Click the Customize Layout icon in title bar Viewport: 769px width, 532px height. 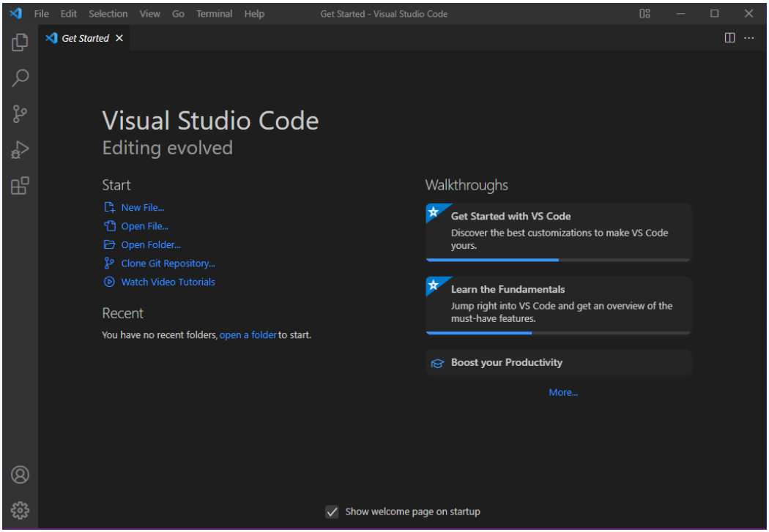tap(645, 14)
